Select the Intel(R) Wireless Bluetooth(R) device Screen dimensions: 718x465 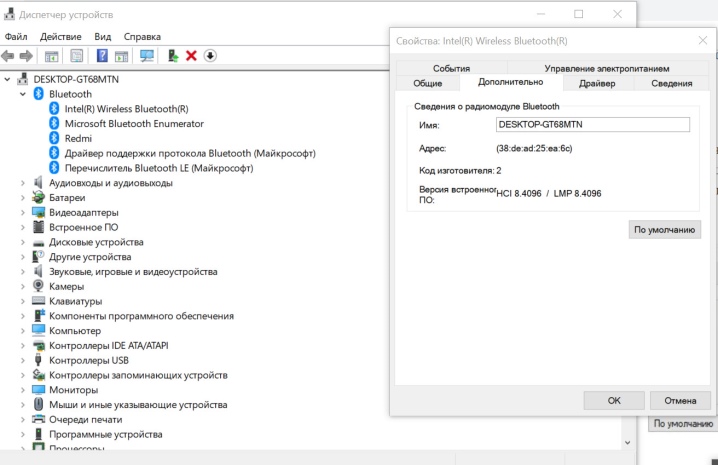(x=126, y=109)
